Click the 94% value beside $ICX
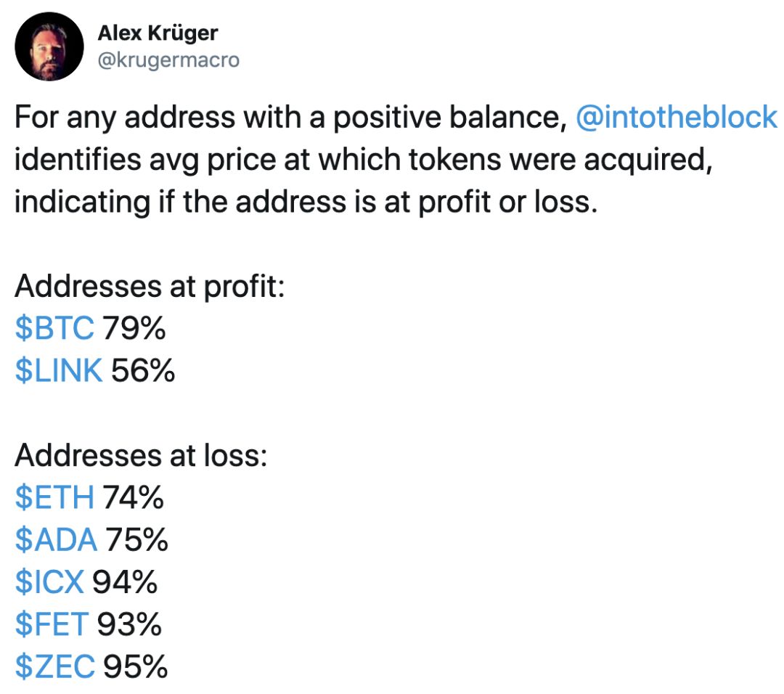Viewport: 784px width, 694px height. (x=125, y=582)
